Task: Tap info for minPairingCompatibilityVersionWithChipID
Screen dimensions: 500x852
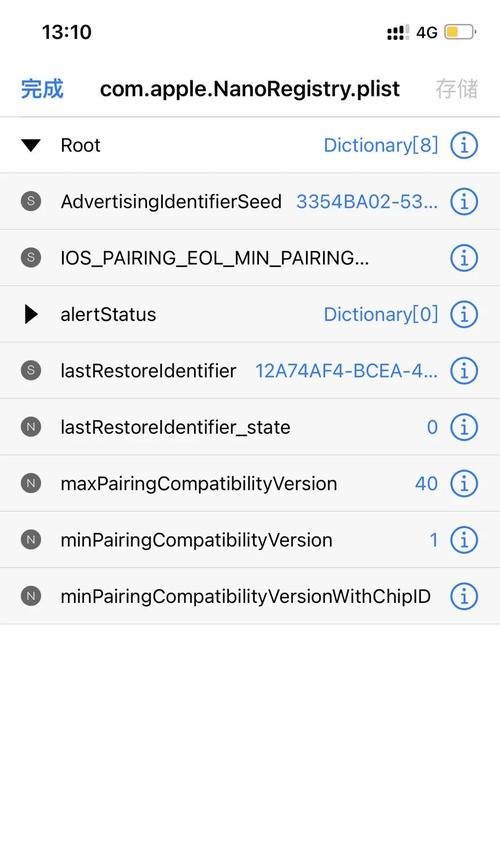Action: click(x=464, y=597)
